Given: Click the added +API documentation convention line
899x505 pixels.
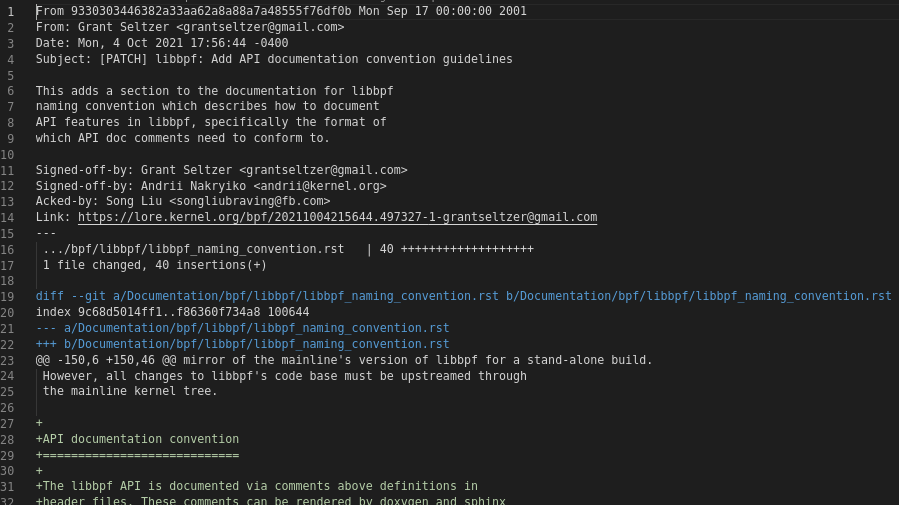Looking at the screenshot, I should click(138, 439).
